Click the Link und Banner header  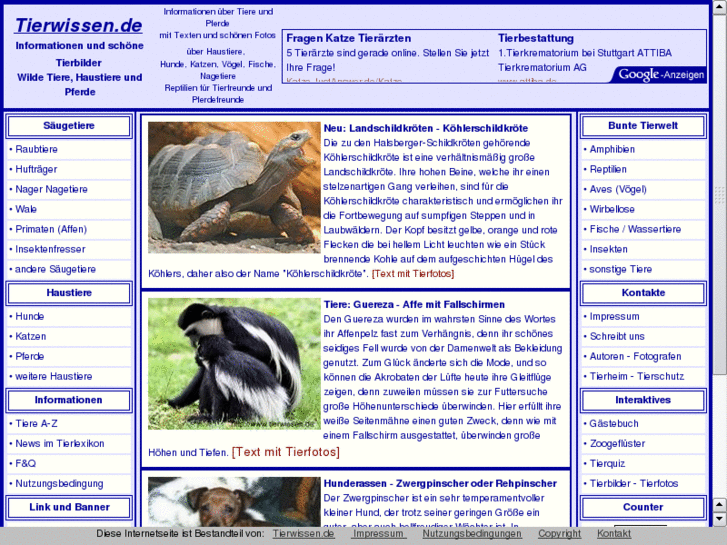pyautogui.click(x=69, y=507)
